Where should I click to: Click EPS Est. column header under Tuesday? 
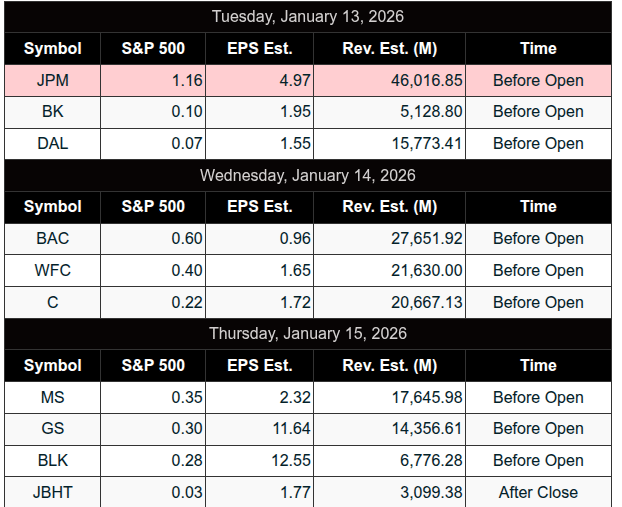[x=259, y=48]
